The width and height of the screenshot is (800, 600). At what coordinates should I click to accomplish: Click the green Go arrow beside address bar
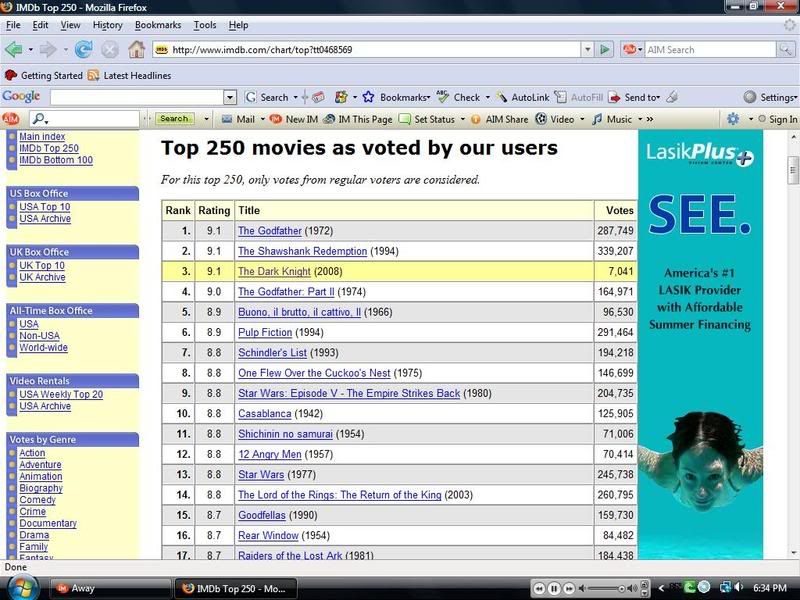click(605, 49)
